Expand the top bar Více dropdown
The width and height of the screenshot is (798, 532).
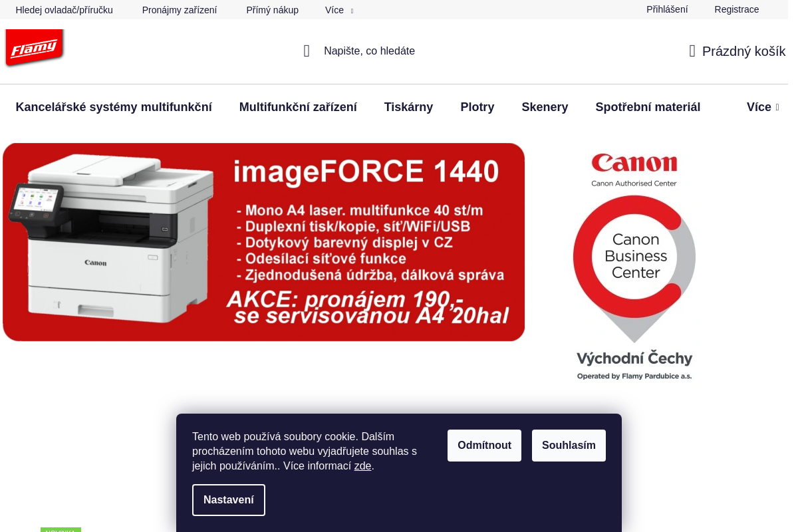click(339, 10)
